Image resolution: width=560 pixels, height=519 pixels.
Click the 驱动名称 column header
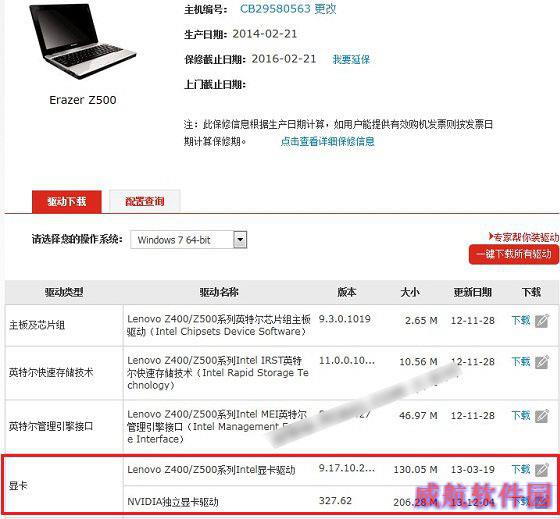pos(219,292)
